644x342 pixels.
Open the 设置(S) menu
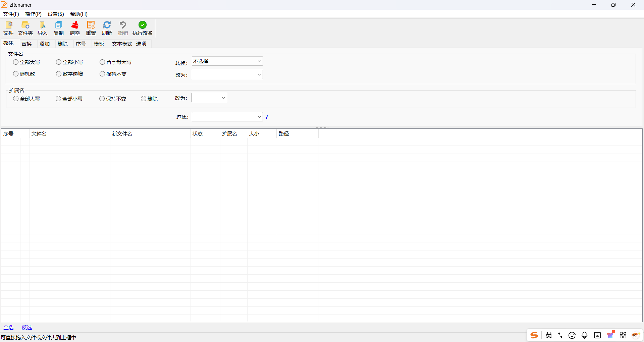tap(56, 14)
